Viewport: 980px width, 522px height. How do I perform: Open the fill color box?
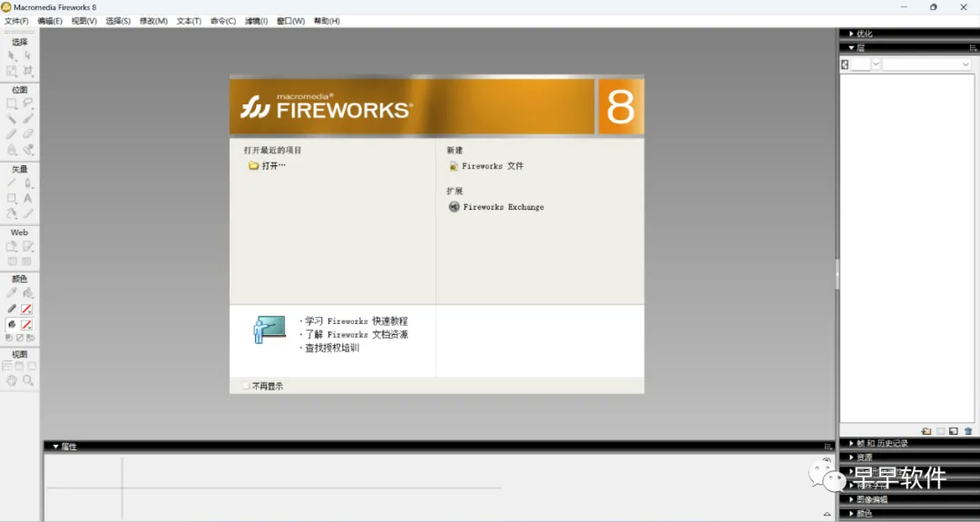26,324
